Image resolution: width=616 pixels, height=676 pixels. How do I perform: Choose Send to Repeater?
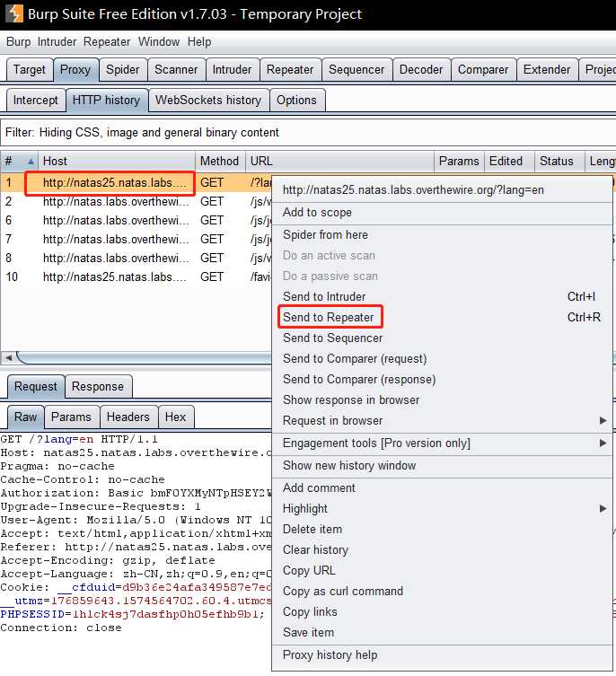(442, 317)
